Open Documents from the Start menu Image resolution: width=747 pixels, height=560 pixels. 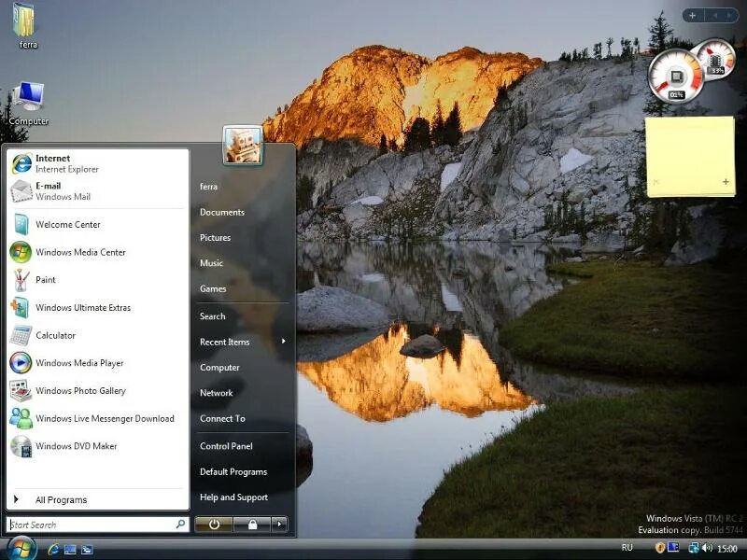222,213
